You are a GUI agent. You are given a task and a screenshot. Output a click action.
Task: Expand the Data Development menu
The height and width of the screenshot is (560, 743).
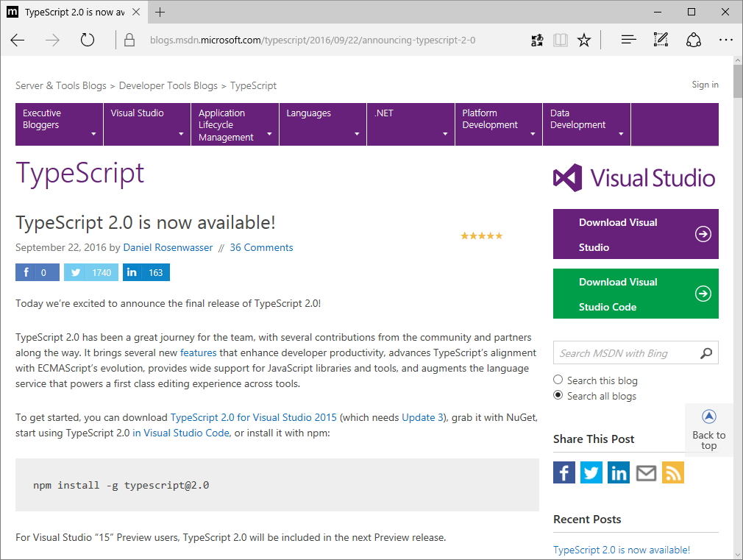(586, 124)
